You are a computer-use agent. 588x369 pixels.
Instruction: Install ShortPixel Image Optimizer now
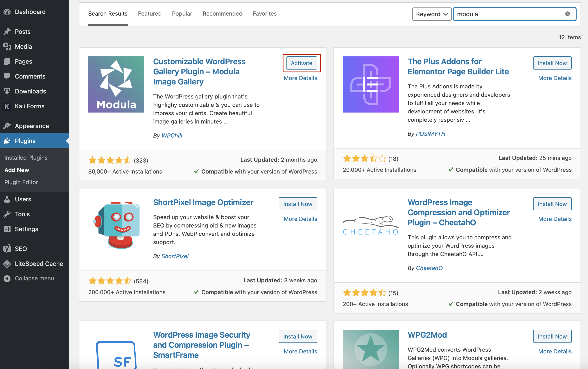[x=298, y=204]
